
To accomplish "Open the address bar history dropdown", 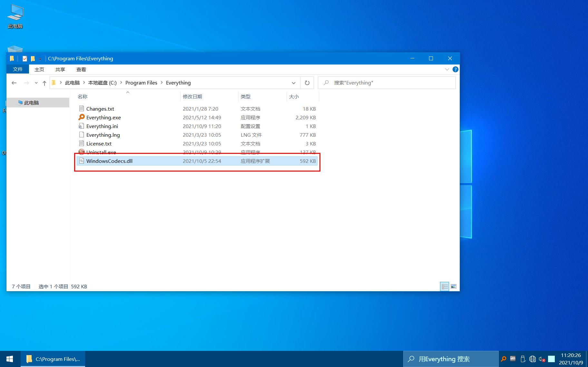I will click(x=294, y=83).
